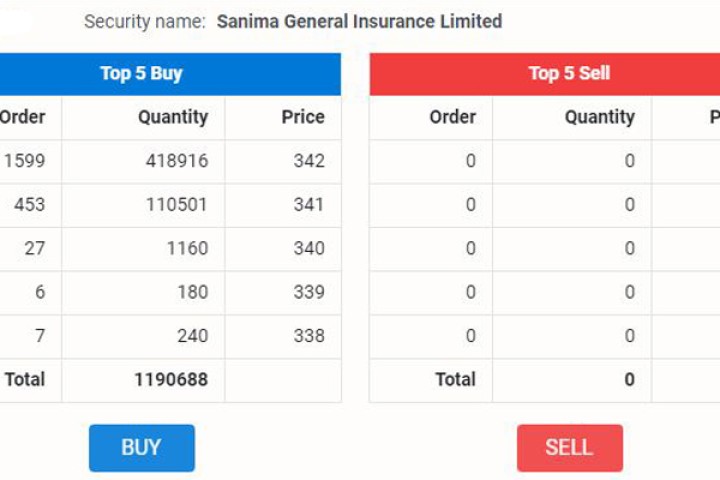Image resolution: width=720 pixels, height=480 pixels.
Task: Click the Security name label
Action: tap(145, 21)
